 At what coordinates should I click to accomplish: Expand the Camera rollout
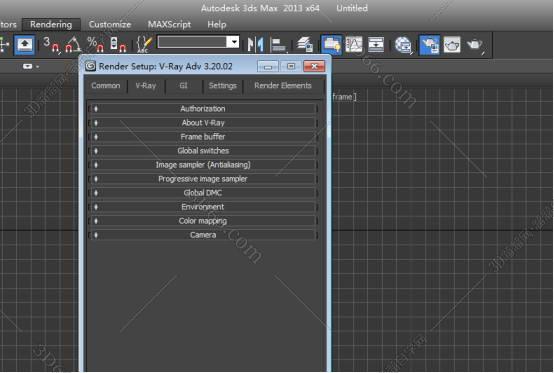[x=203, y=235]
